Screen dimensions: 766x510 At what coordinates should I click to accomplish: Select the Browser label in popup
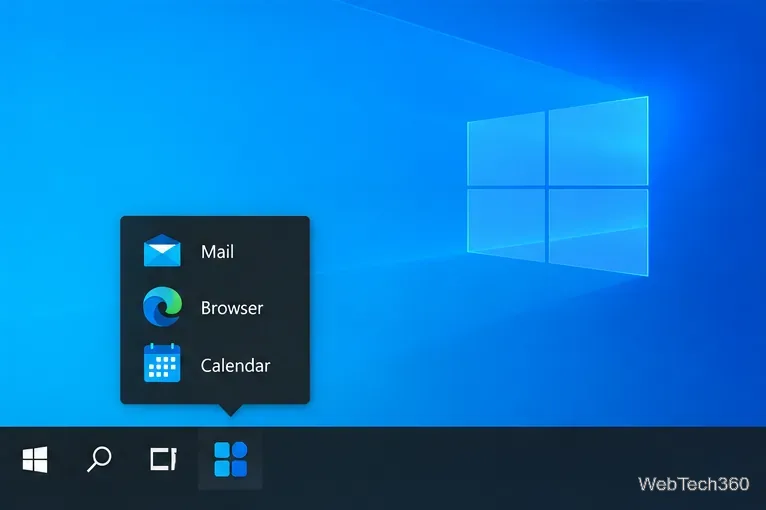click(232, 308)
